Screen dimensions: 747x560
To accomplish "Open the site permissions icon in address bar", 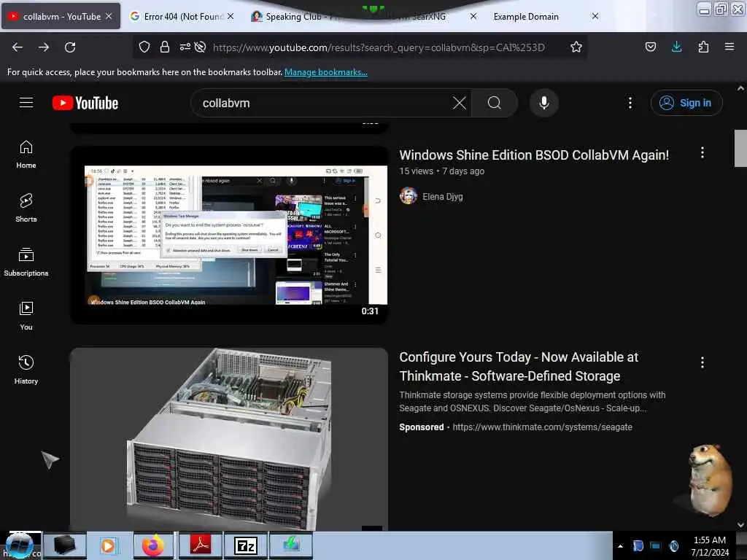I will pos(185,47).
